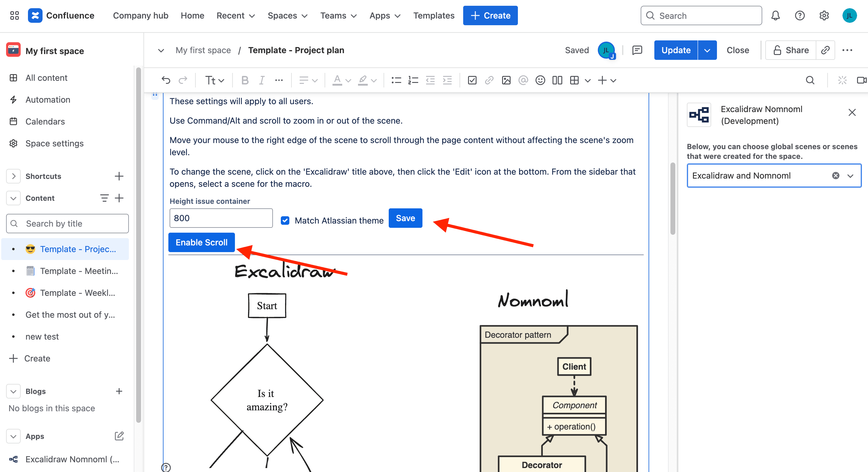Click Close to exit the editor
Viewport: 868px width, 472px height.
tap(738, 50)
